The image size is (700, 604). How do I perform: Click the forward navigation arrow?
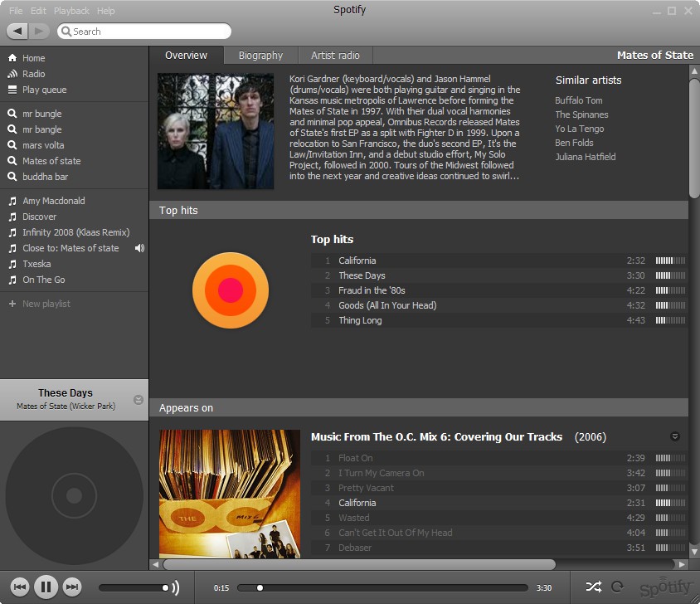tap(39, 32)
